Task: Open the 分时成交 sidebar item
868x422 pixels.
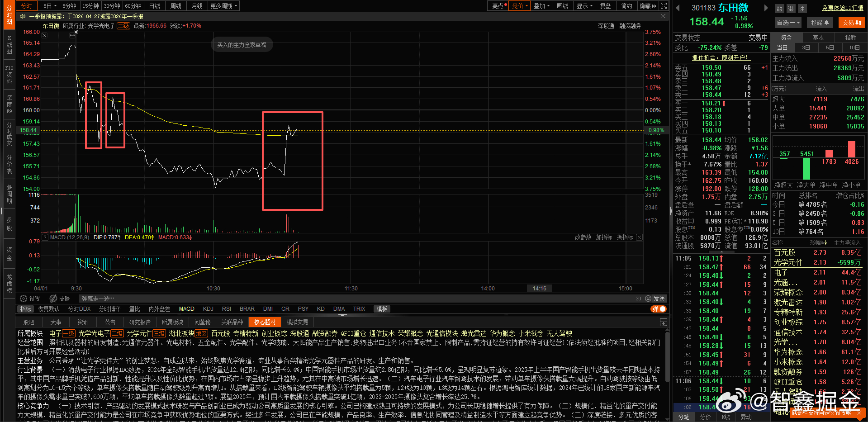Action: coord(9,134)
